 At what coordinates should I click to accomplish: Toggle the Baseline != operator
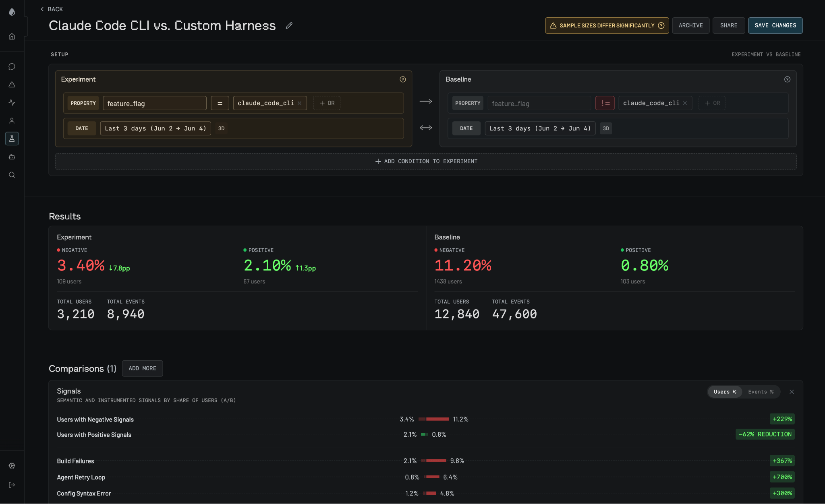click(x=605, y=103)
